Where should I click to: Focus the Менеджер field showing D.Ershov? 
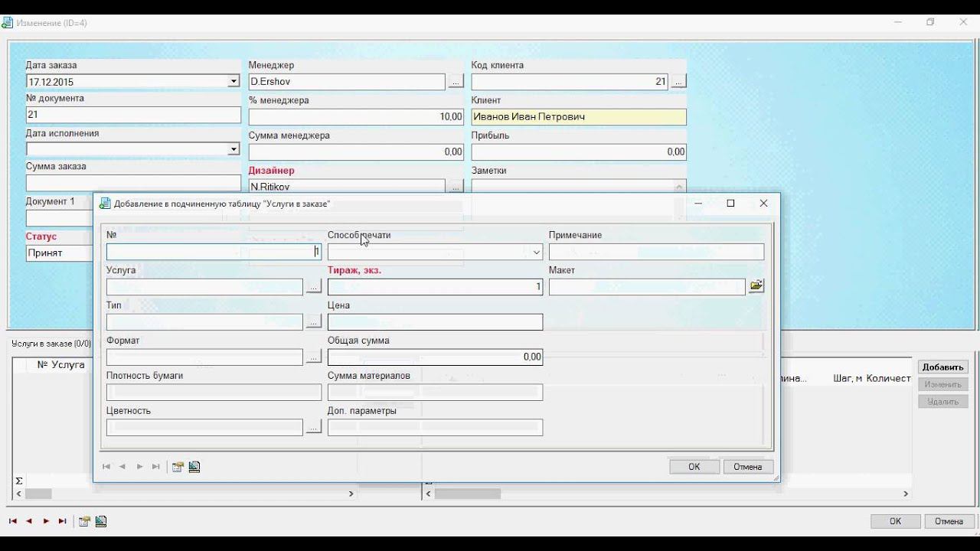[347, 82]
